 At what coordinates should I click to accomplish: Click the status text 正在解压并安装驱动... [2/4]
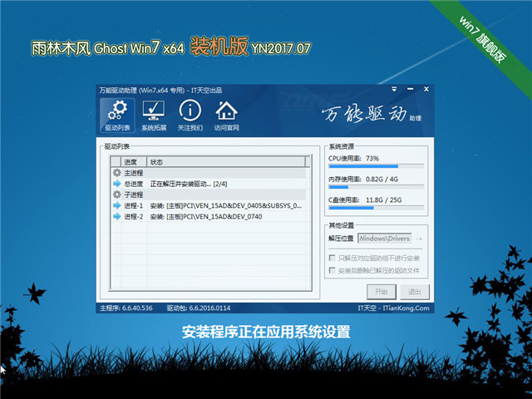click(189, 184)
